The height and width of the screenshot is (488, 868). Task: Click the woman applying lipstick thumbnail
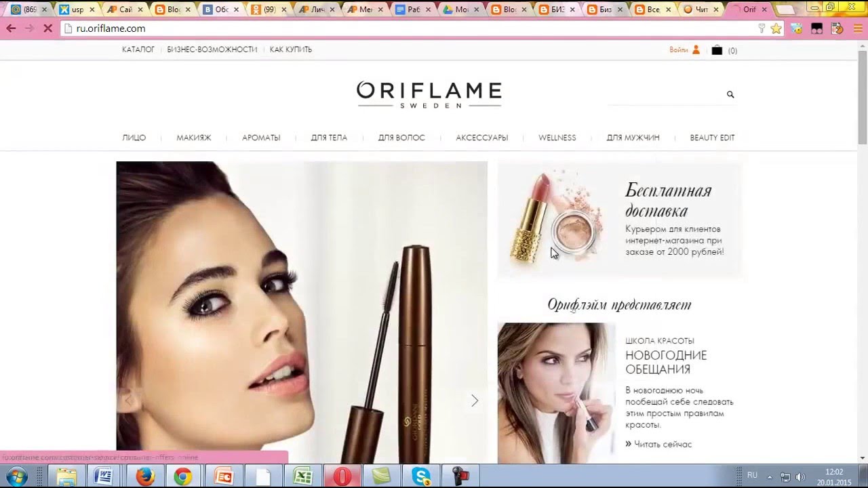pos(556,393)
